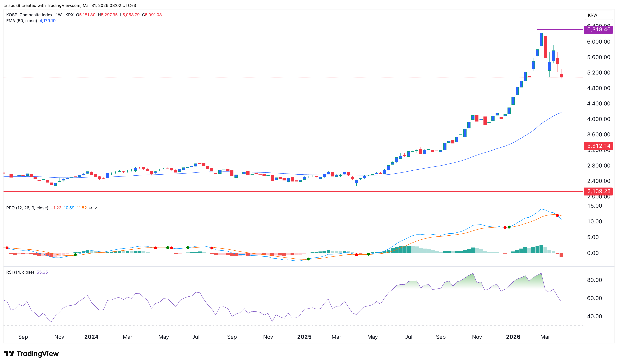The width and height of the screenshot is (618, 364).
Task: Click the red 2,139.28 price tag
Action: click(x=598, y=191)
